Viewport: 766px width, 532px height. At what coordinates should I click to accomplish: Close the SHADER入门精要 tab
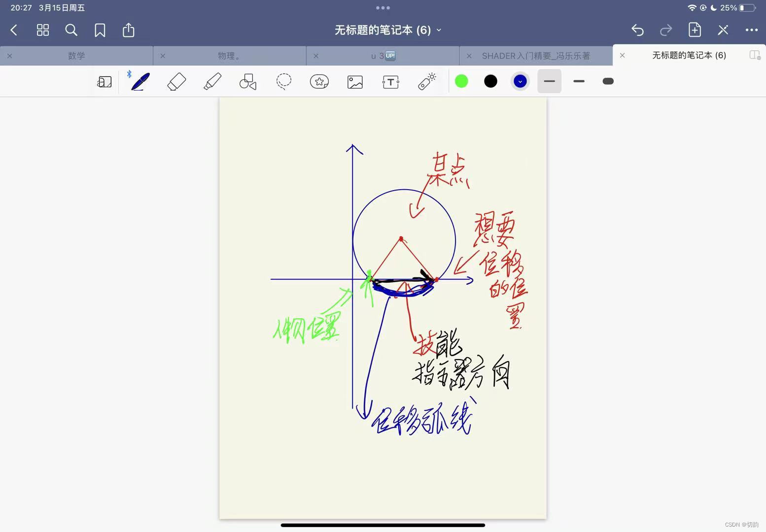[x=469, y=56]
